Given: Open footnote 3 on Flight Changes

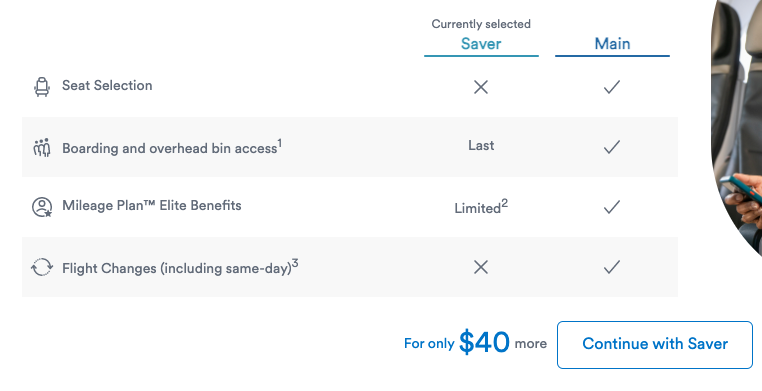Looking at the screenshot, I should (295, 264).
